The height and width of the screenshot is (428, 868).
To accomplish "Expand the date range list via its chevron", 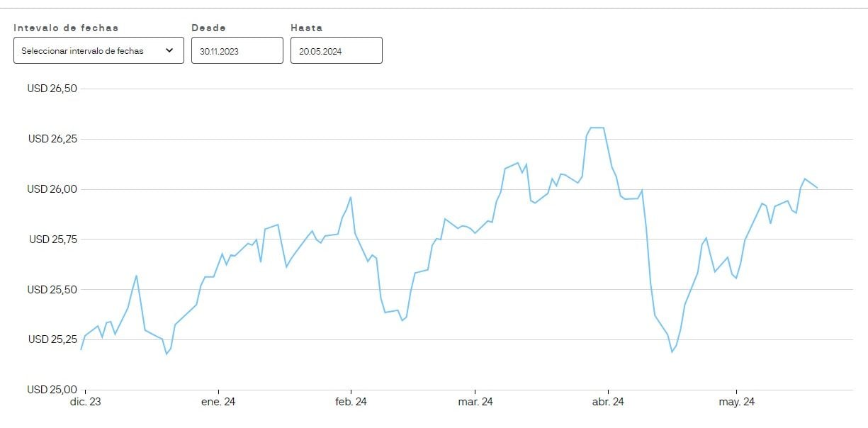I will [169, 50].
